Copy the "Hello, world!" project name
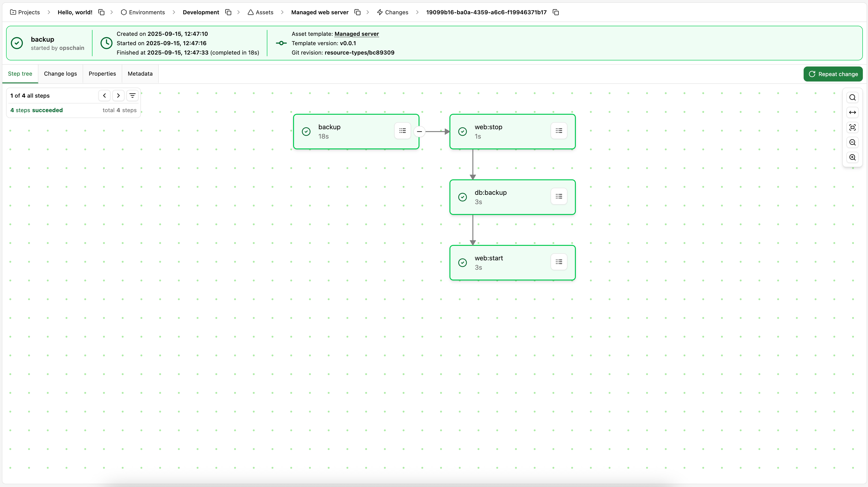Image resolution: width=868 pixels, height=487 pixels. coord(101,12)
